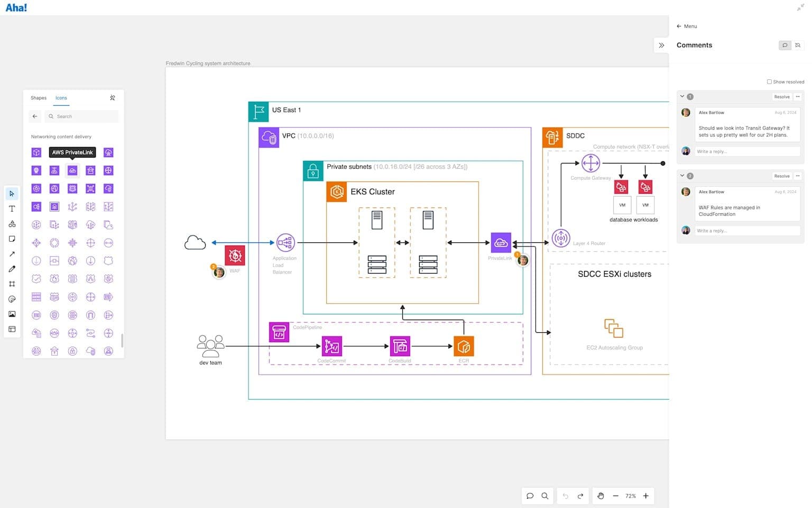Pick the pencil drawing tool
812x508 pixels.
(x=12, y=269)
